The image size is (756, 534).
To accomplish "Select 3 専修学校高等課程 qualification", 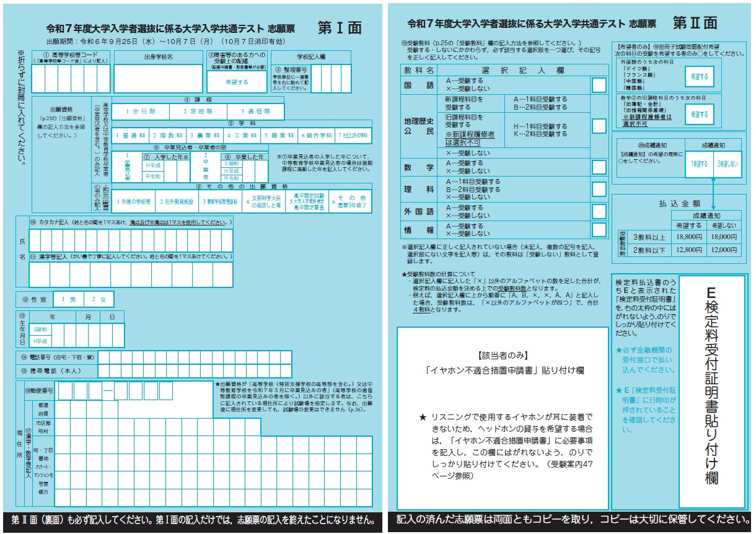I will pos(221,202).
